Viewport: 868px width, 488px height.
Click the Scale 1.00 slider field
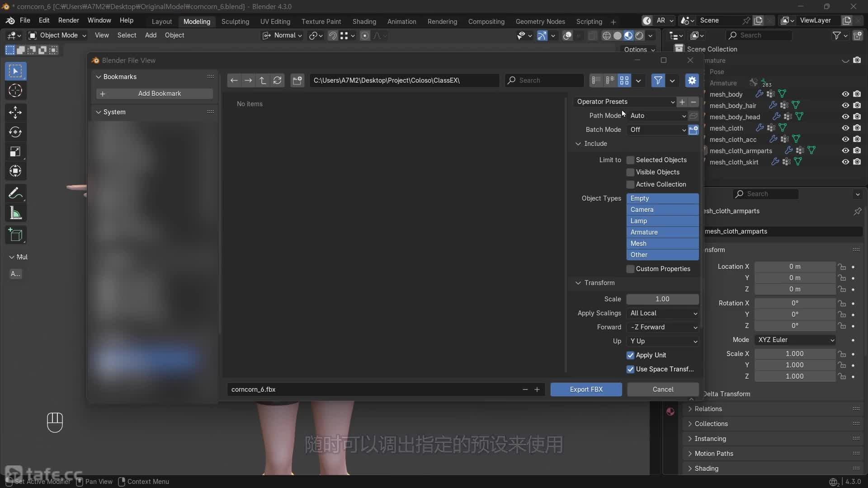(662, 299)
